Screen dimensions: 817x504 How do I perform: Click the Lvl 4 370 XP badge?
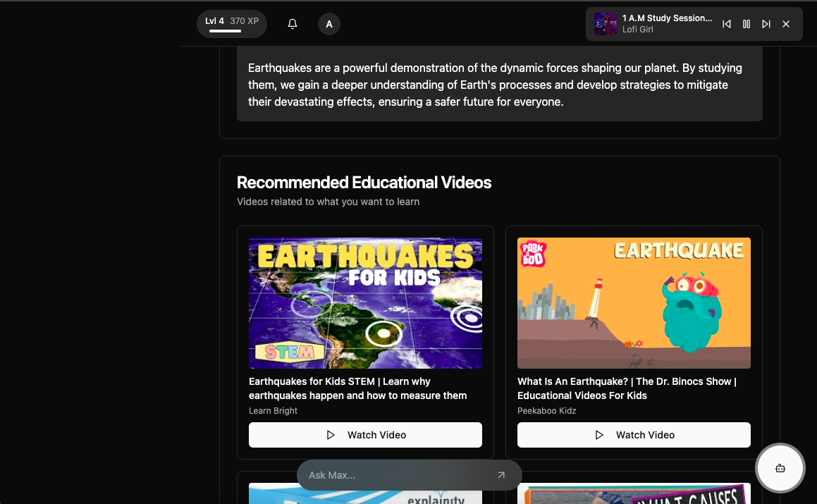(x=232, y=24)
